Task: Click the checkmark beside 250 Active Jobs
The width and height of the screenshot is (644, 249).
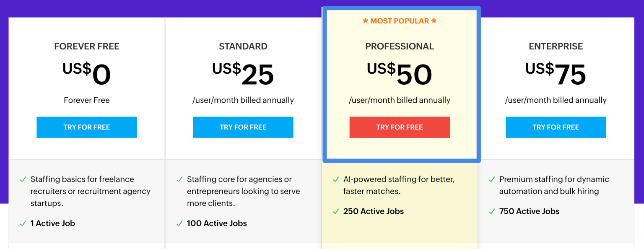Action: coord(335,211)
